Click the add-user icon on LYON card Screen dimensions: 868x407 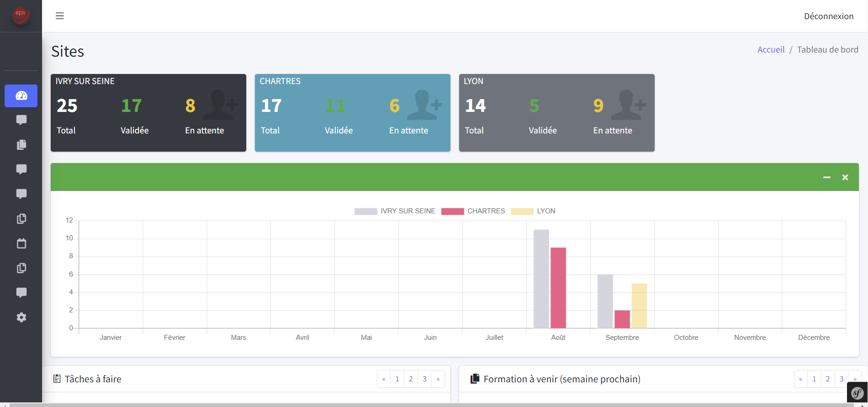(629, 105)
